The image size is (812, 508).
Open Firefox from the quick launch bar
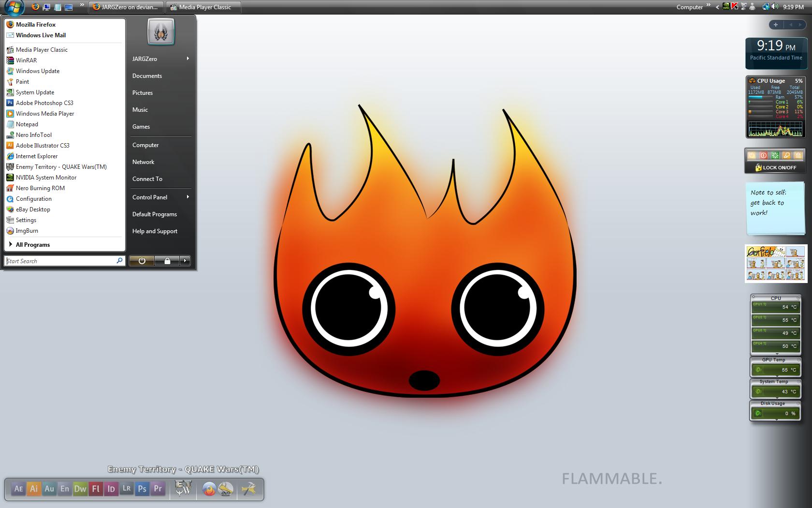pyautogui.click(x=35, y=7)
